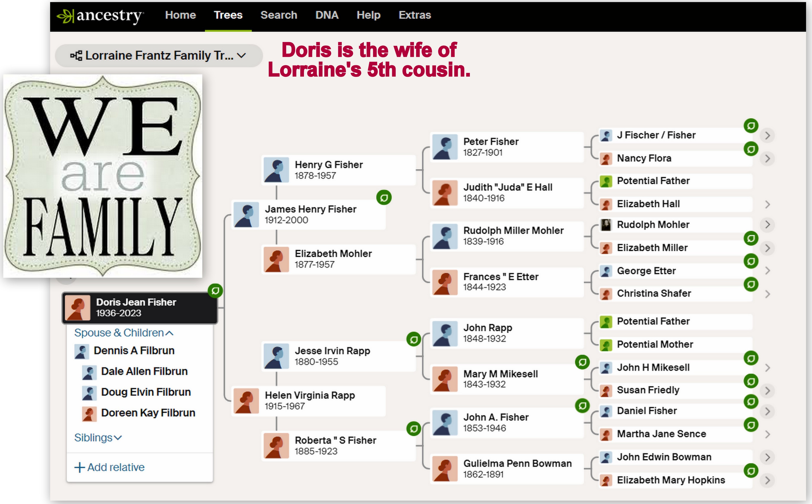Open the Lorraine Frantz Family Tree dropdown

(x=241, y=55)
